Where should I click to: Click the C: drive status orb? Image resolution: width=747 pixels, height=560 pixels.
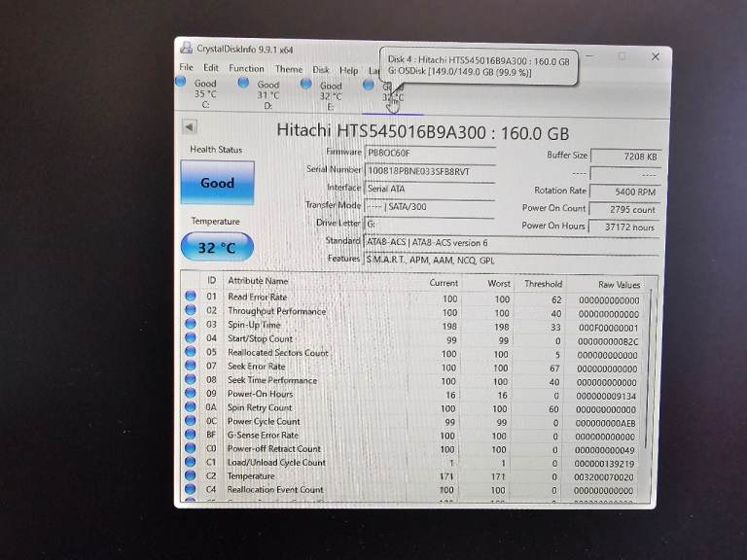coord(181,81)
